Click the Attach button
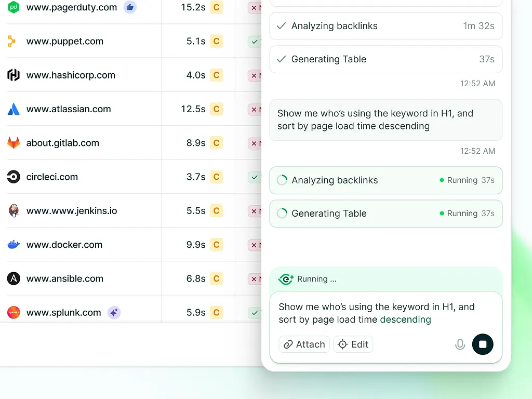The height and width of the screenshot is (399, 532). click(x=304, y=344)
